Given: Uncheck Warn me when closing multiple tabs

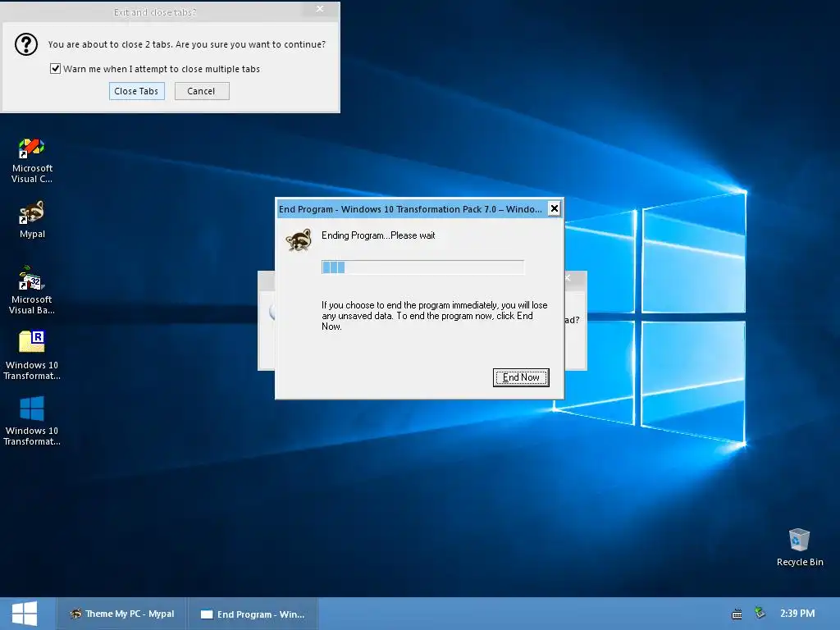Looking at the screenshot, I should pos(55,69).
